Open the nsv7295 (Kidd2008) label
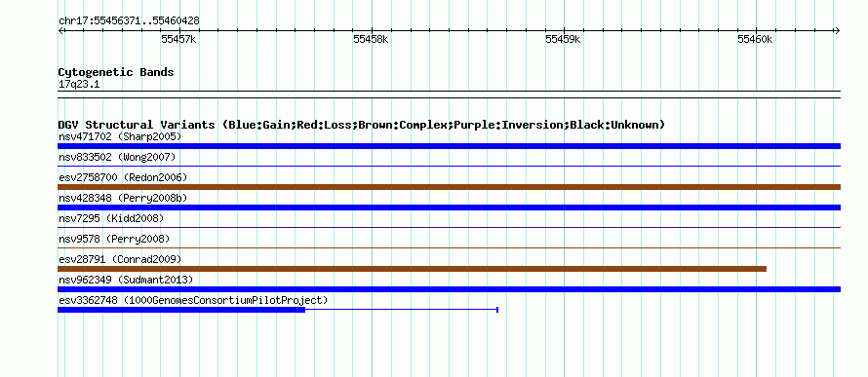Screen dimensions: 868x377 (111, 218)
